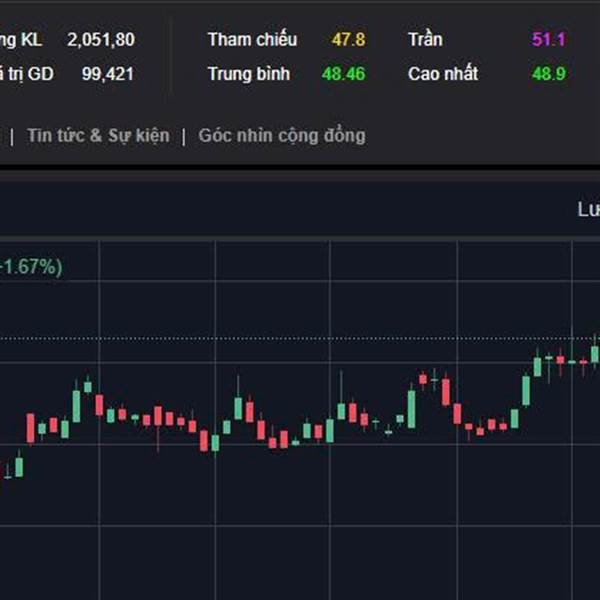Click the Cao nhất label
Viewport: 600px width, 600px height.
(x=443, y=73)
